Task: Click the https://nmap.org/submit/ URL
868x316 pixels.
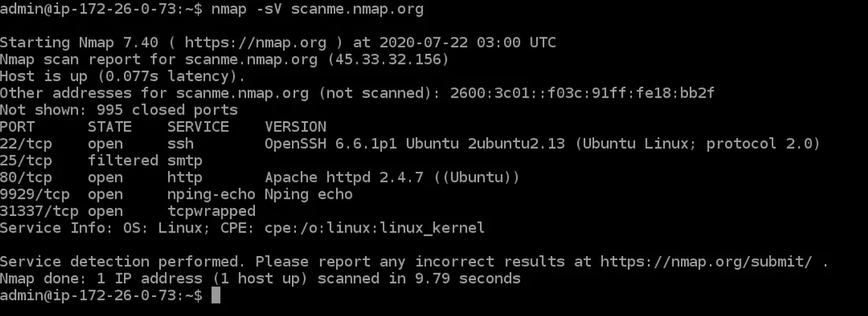Action: [710, 262]
